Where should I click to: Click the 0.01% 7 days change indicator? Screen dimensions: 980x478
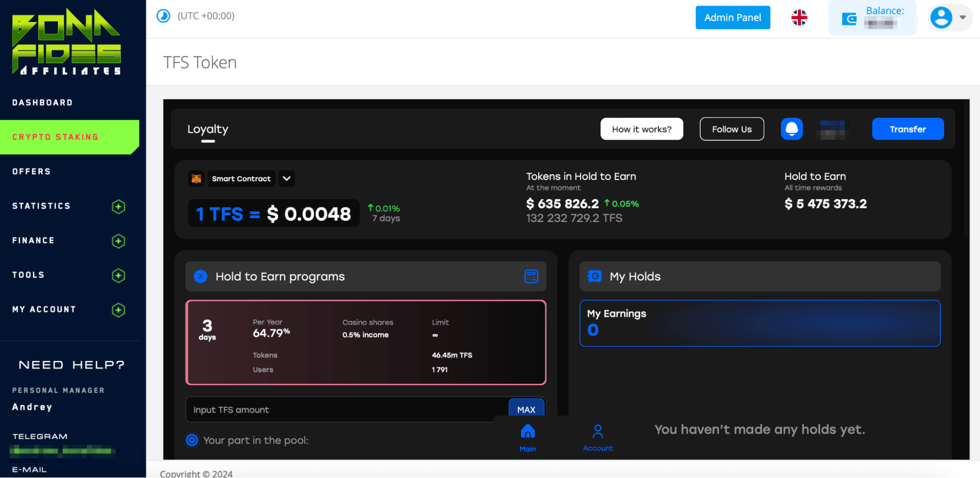[x=384, y=213]
